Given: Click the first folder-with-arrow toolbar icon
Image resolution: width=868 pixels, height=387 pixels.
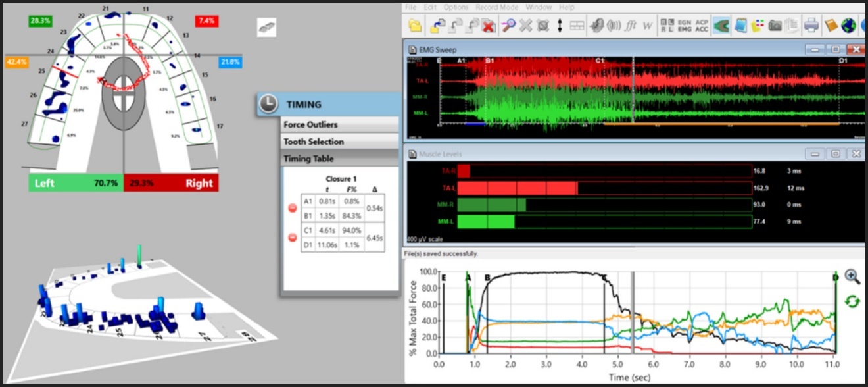Looking at the screenshot, I should (438, 26).
